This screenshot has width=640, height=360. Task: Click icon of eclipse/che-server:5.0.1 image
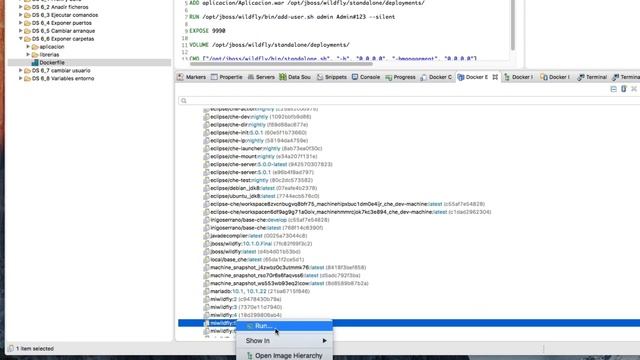coord(207,172)
